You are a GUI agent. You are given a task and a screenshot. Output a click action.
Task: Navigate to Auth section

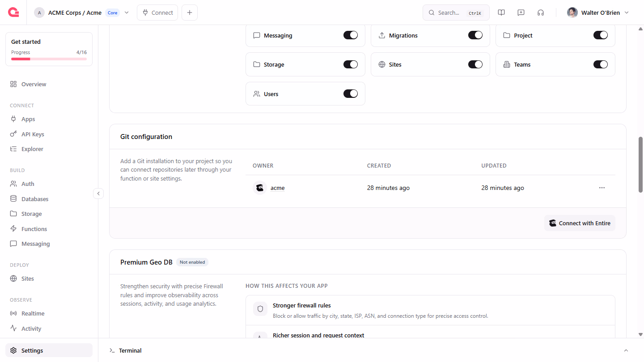click(x=49, y=184)
